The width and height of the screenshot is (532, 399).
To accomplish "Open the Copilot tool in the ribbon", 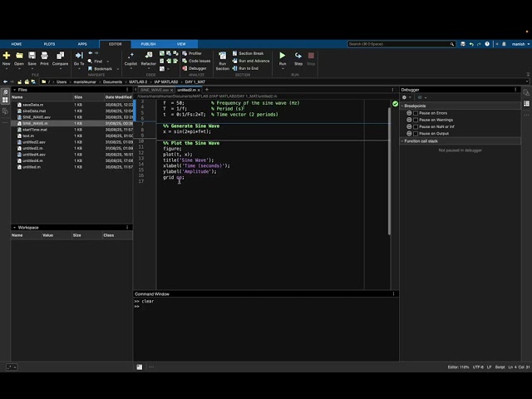I will pos(131,56).
